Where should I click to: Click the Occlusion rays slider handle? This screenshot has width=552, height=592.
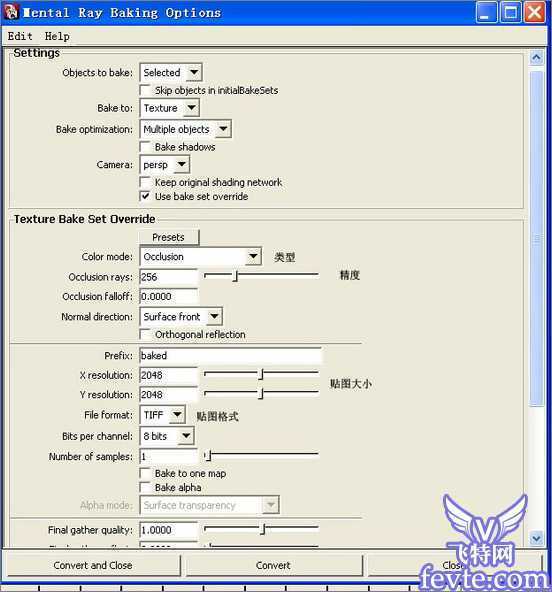click(236, 276)
